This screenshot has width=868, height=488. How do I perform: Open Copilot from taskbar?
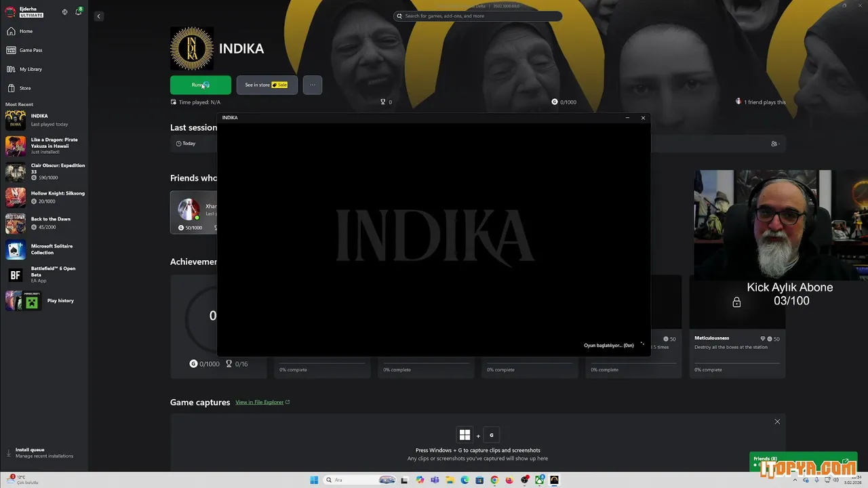(x=420, y=480)
